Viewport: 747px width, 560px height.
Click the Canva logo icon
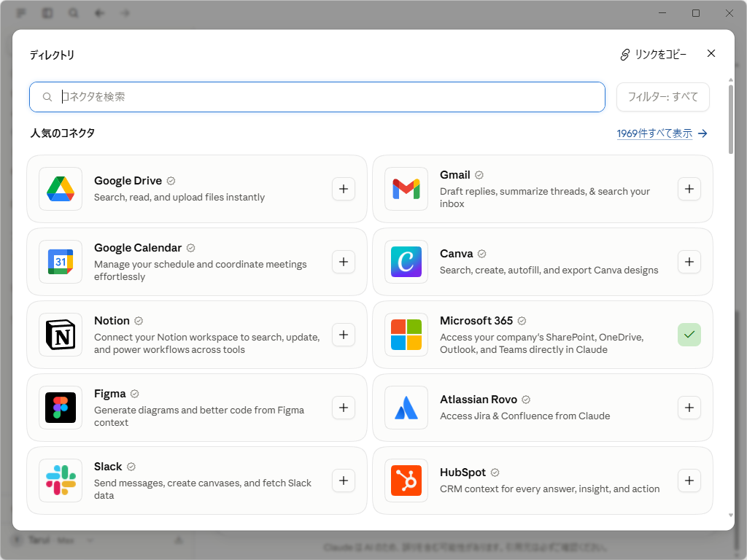click(x=406, y=262)
